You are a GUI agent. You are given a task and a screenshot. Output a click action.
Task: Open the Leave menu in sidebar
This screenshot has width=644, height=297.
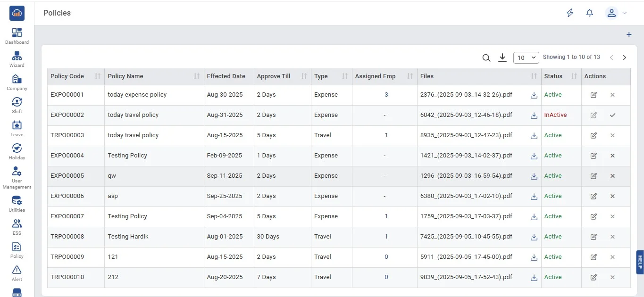coord(17,128)
